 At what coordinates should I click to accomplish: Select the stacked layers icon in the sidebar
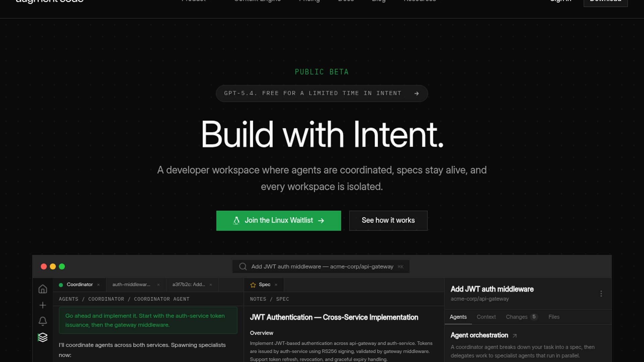click(x=43, y=337)
